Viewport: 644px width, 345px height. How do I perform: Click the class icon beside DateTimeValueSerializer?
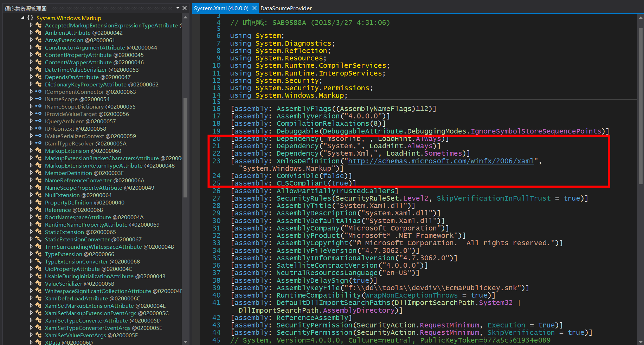(38, 70)
